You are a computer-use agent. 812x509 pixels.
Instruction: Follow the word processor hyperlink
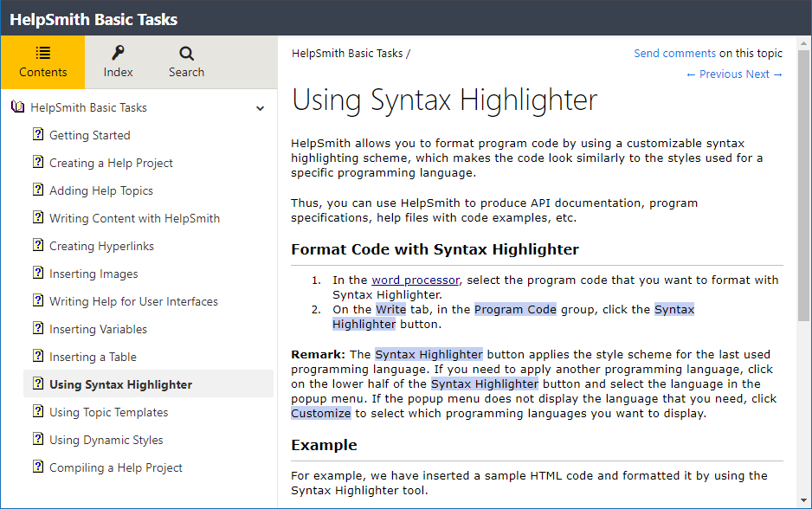(x=416, y=280)
